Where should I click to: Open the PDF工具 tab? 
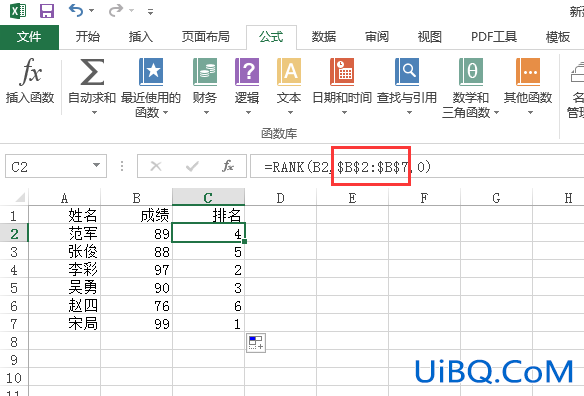click(x=494, y=37)
